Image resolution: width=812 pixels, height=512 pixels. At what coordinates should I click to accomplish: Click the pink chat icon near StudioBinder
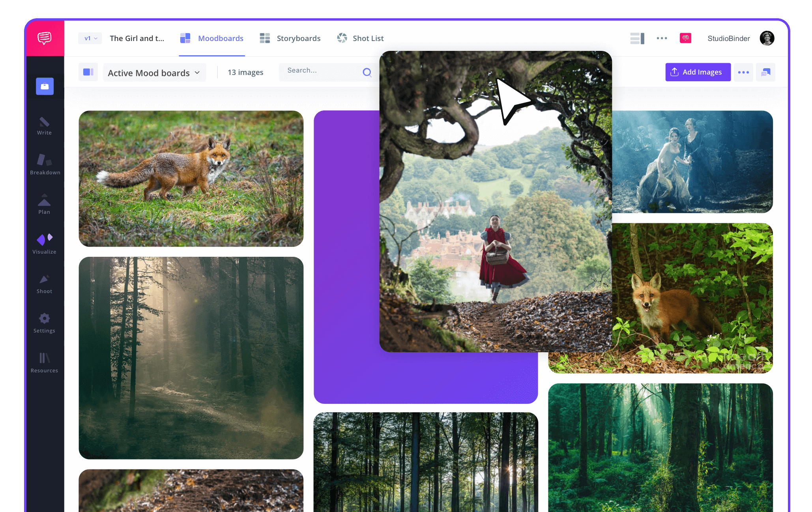(x=685, y=38)
